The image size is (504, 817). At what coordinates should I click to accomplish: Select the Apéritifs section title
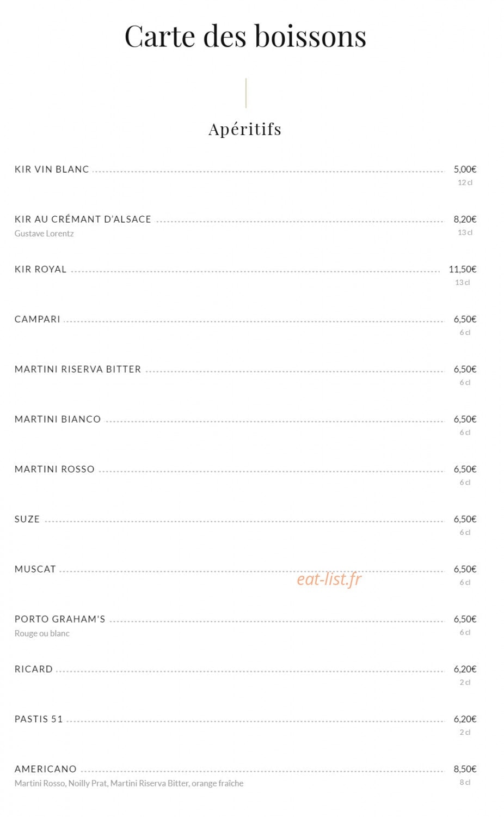tap(245, 129)
